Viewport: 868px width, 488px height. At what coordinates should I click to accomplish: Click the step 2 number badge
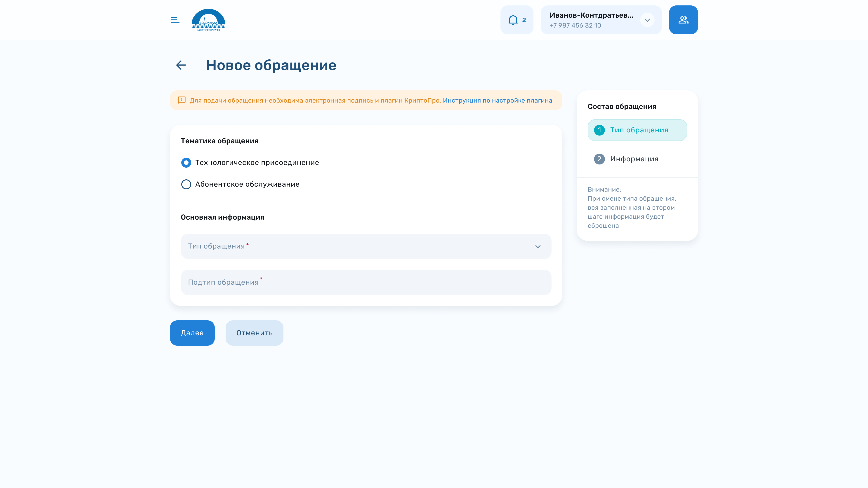click(x=599, y=159)
